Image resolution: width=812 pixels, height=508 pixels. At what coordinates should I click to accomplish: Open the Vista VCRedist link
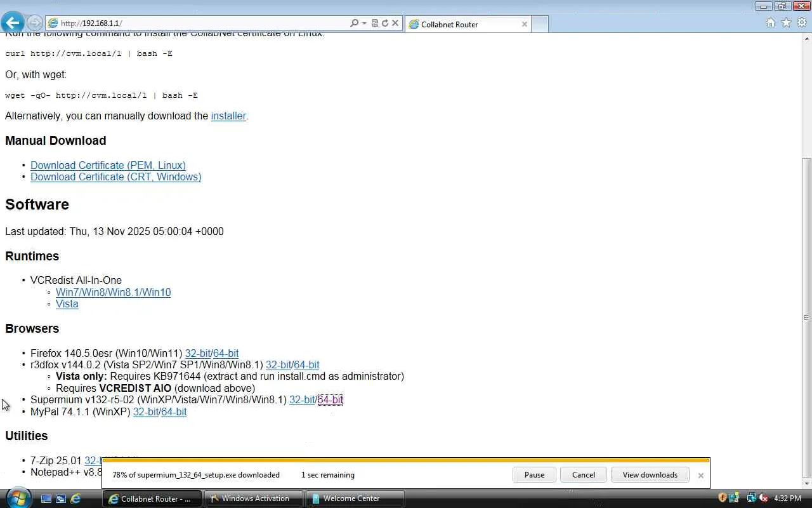click(x=67, y=304)
